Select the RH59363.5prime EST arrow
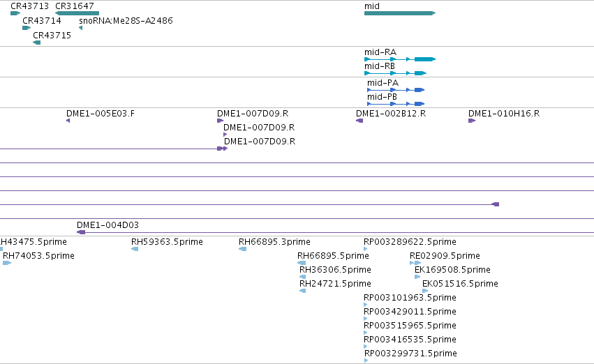 (135, 249)
